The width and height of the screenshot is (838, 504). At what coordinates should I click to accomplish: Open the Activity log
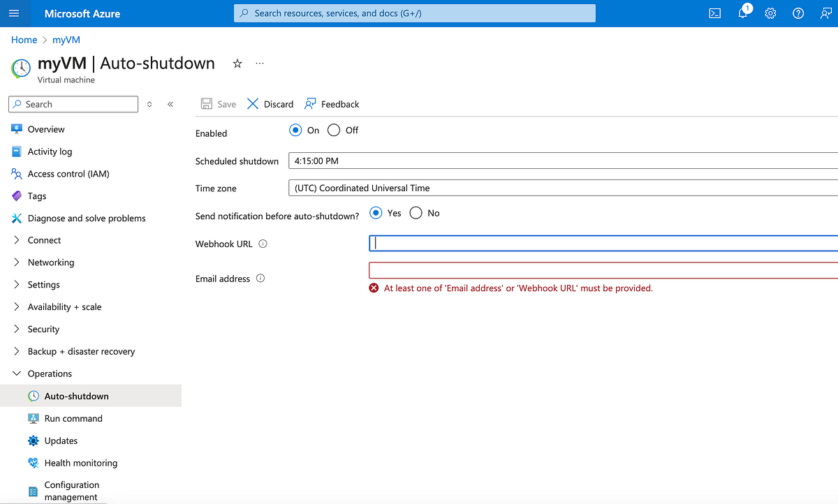(50, 151)
